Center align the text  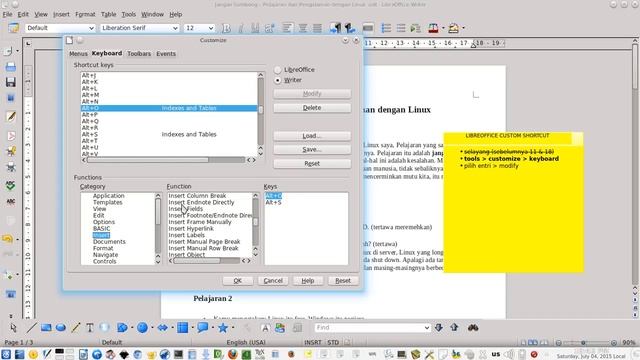[x=302, y=28]
